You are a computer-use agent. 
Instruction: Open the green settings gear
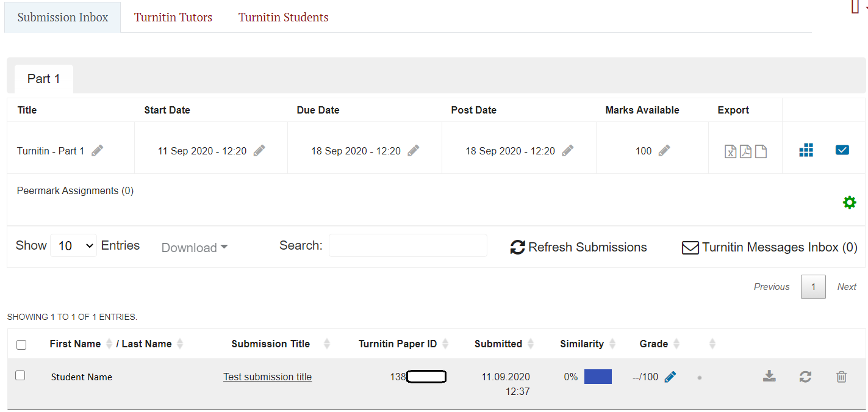pyautogui.click(x=849, y=203)
